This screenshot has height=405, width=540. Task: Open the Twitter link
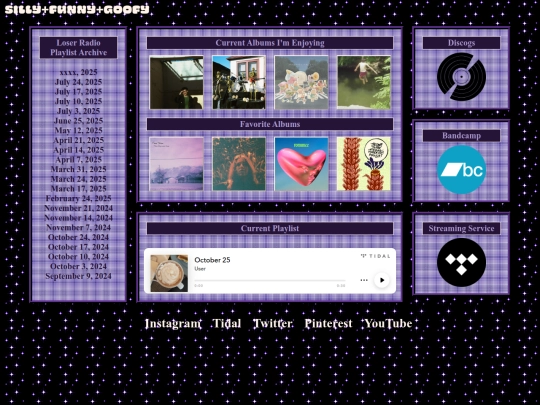(x=273, y=323)
